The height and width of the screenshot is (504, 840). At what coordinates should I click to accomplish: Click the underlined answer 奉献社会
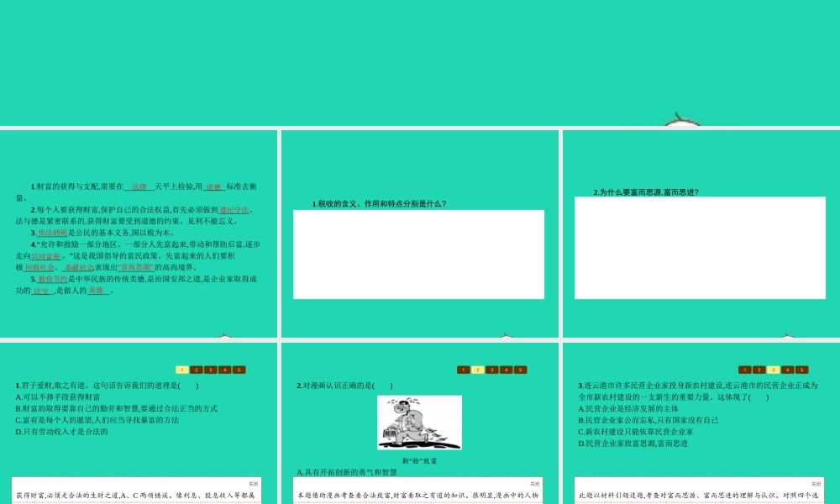[x=79, y=267]
